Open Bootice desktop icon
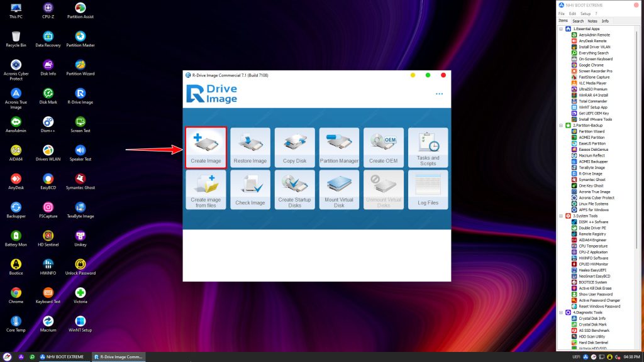This screenshot has height=362, width=644. pos(16,266)
